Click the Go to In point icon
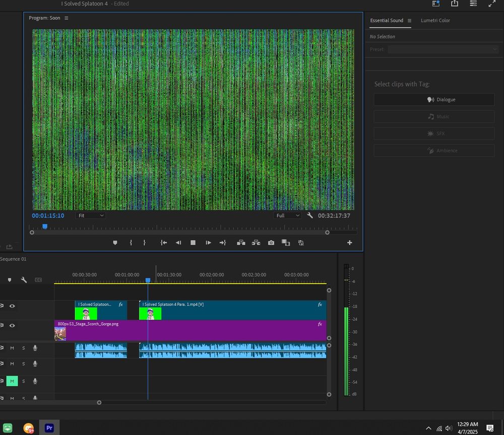 tap(164, 243)
